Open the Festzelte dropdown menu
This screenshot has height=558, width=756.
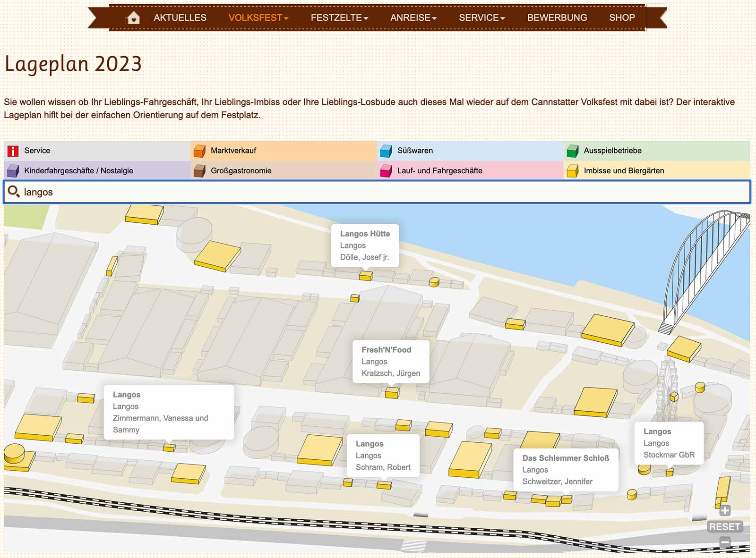point(339,18)
